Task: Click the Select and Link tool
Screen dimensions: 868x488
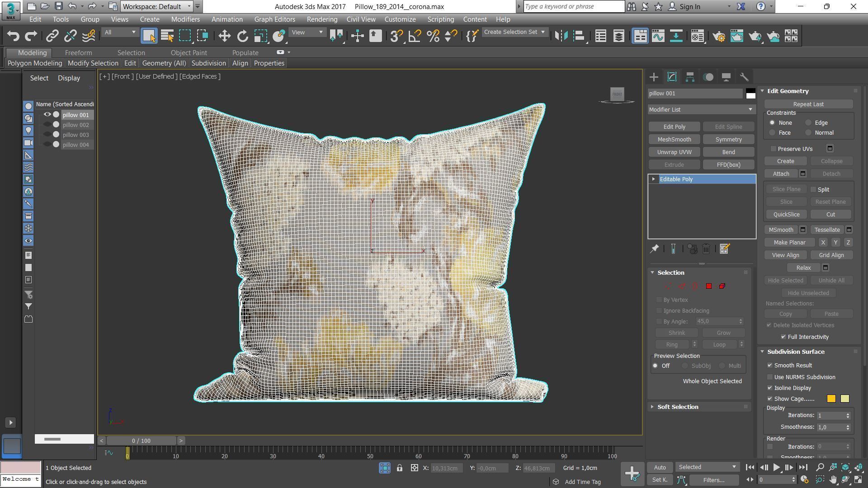Action: point(52,36)
